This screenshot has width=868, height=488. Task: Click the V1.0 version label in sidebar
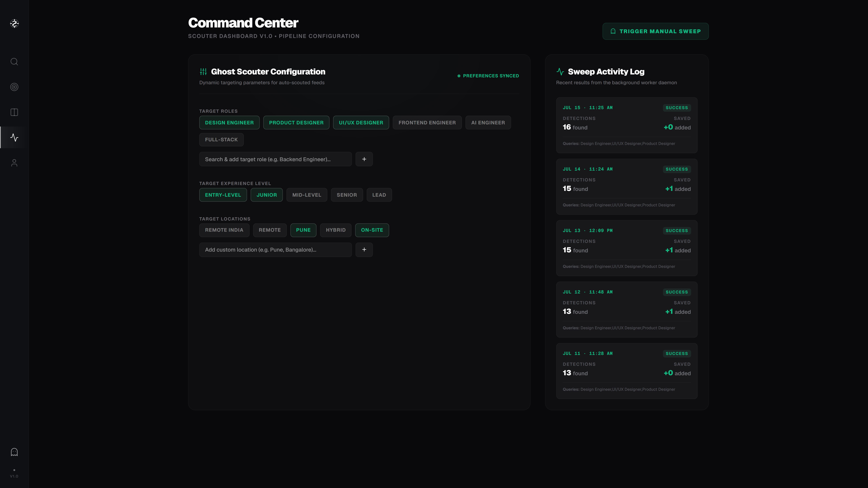coord(14,476)
